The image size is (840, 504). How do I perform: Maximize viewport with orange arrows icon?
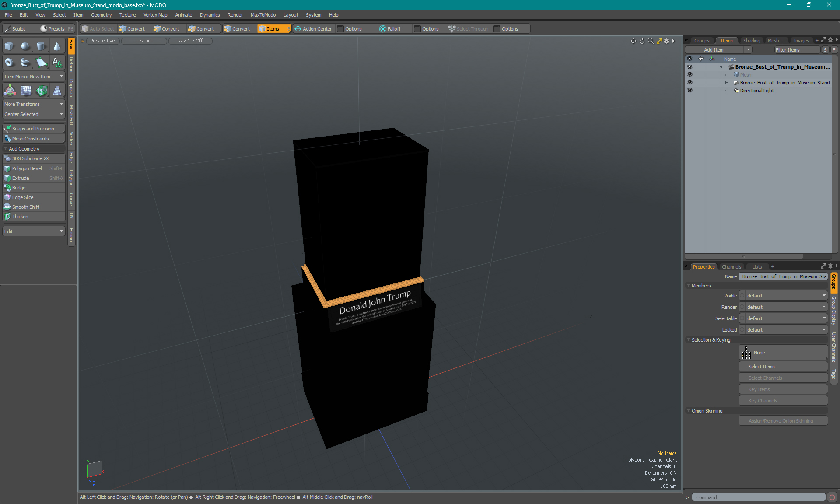coord(659,41)
